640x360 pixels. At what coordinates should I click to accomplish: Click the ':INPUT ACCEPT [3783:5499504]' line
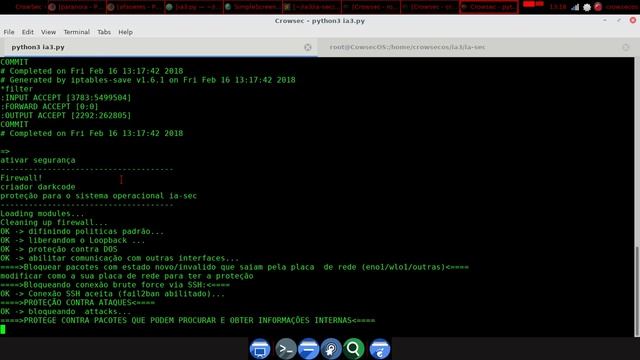66,98
